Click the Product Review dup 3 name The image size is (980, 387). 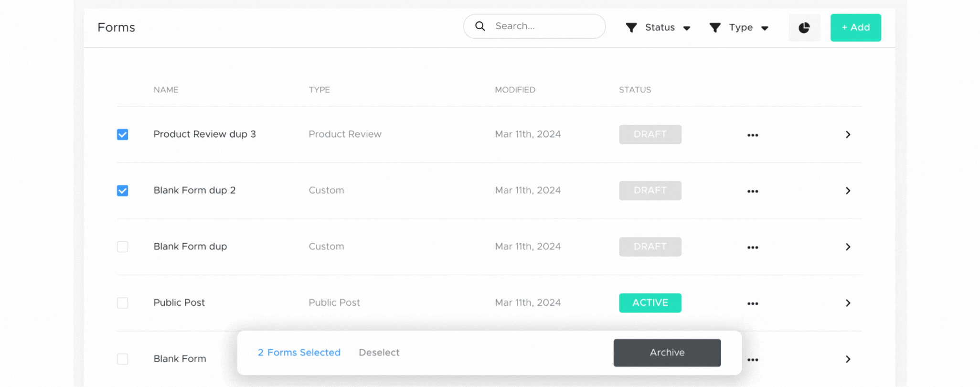click(205, 134)
